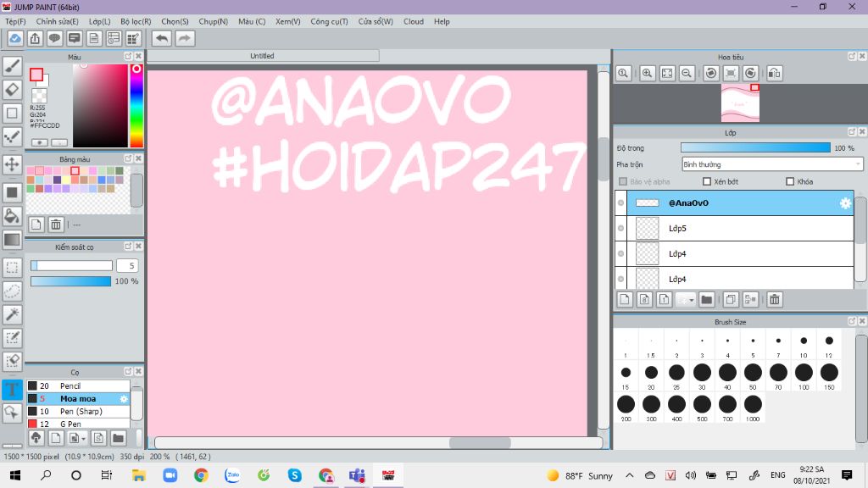Select the Magic Wand tool

coord(12,314)
